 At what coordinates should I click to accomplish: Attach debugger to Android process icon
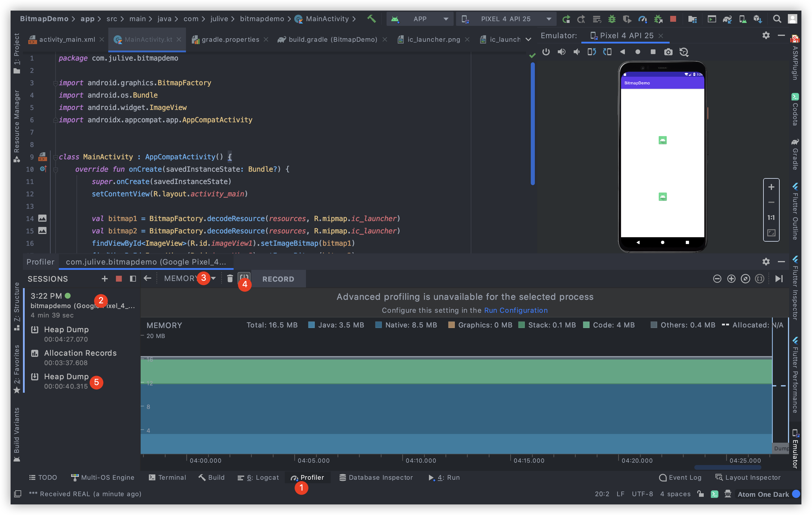[658, 19]
